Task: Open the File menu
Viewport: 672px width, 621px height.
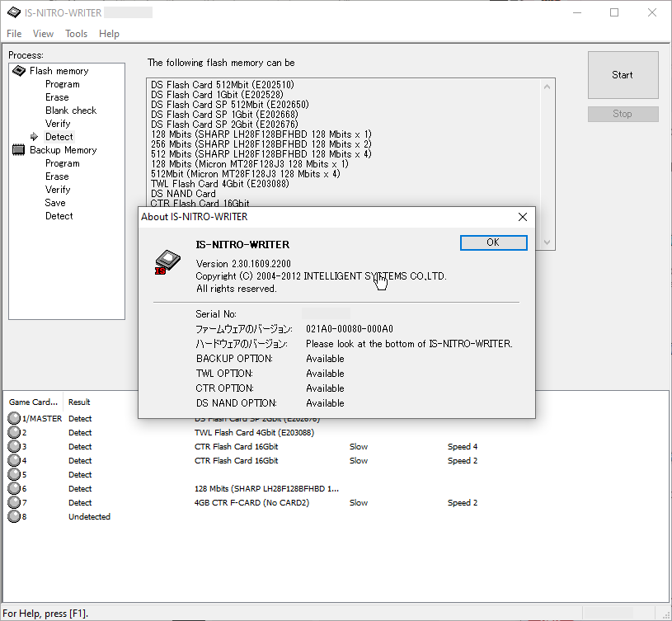Action: pos(14,34)
